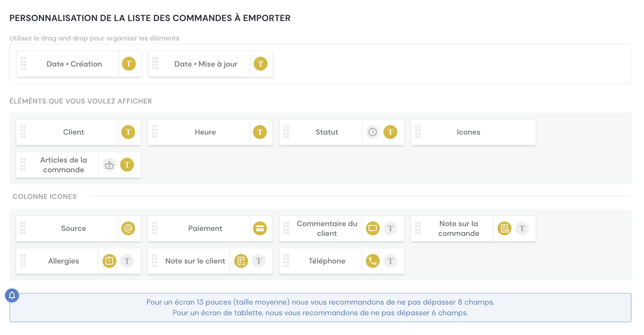
Task: Click the document icon on Note sur la commande
Action: 504,228
